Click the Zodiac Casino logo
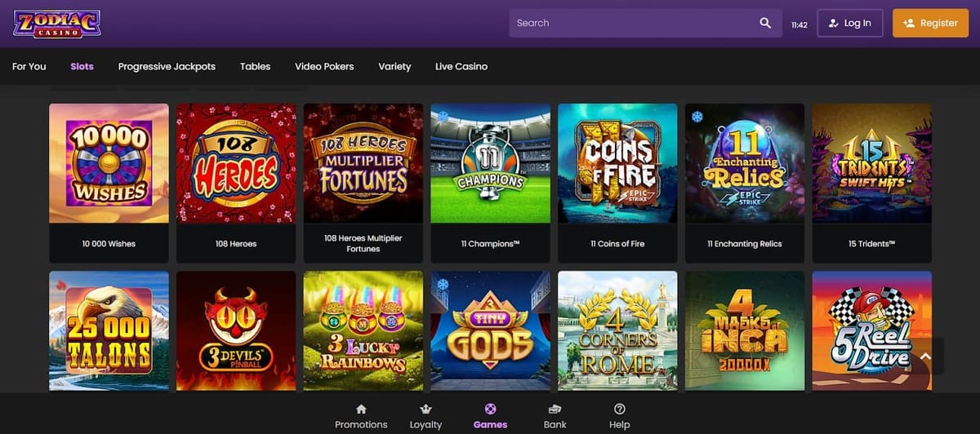 56,23
